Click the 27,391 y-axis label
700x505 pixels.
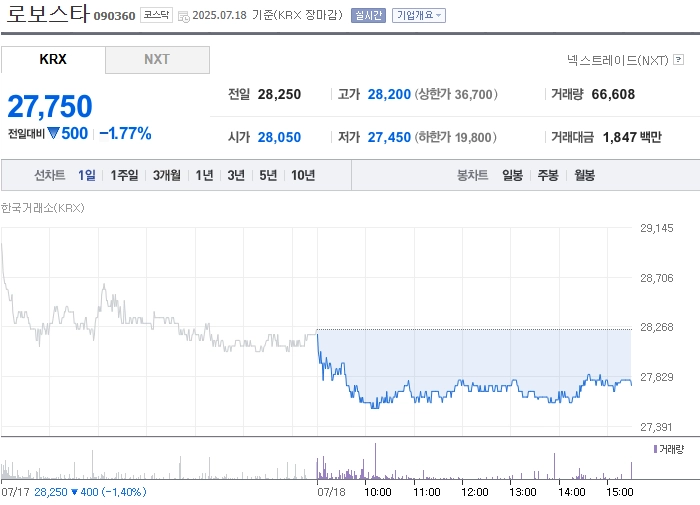[x=656, y=427]
